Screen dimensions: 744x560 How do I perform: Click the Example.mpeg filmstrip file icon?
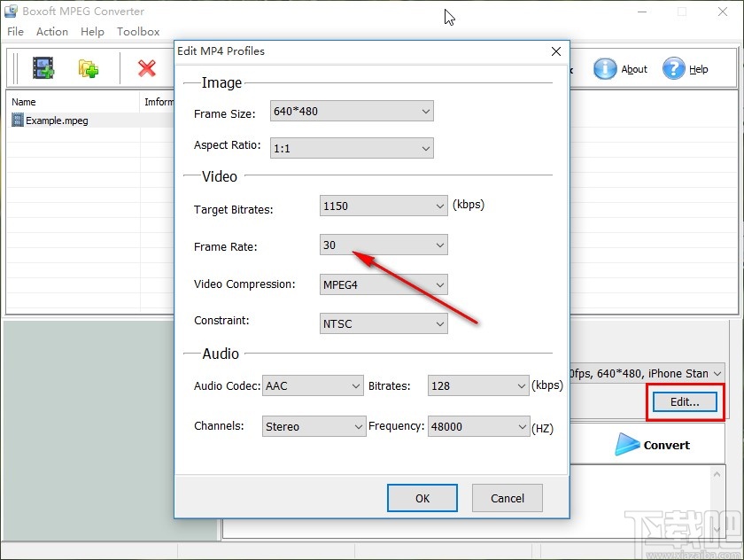tap(17, 120)
